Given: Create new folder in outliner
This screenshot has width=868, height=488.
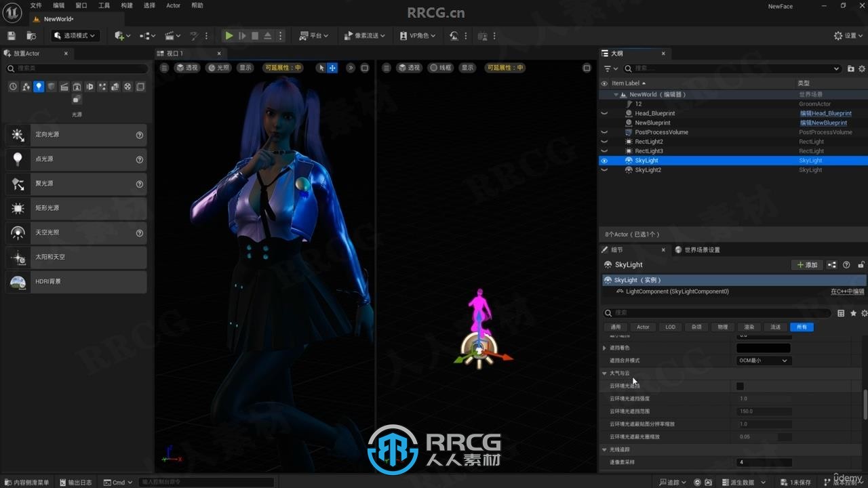Looking at the screenshot, I should pos(851,68).
